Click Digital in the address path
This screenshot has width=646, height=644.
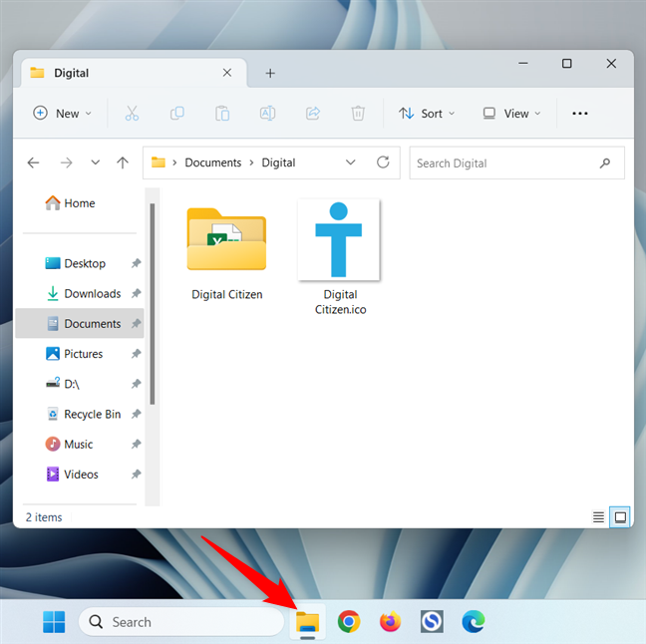tap(278, 162)
